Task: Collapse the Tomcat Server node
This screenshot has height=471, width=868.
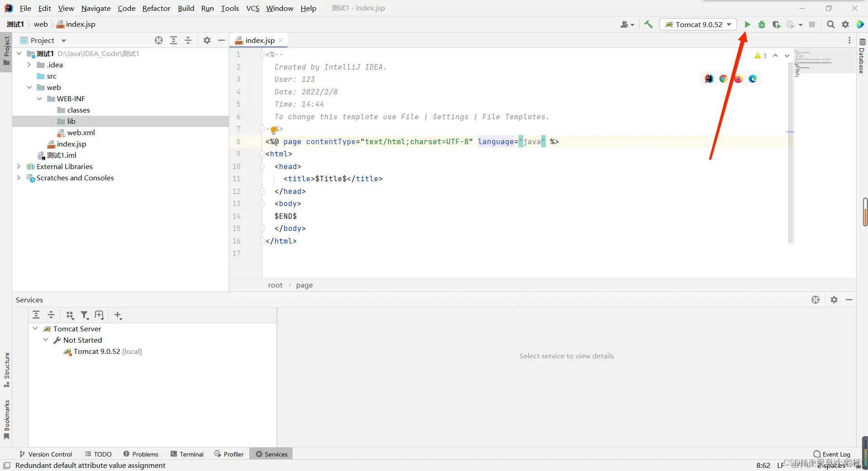Action: pyautogui.click(x=35, y=329)
